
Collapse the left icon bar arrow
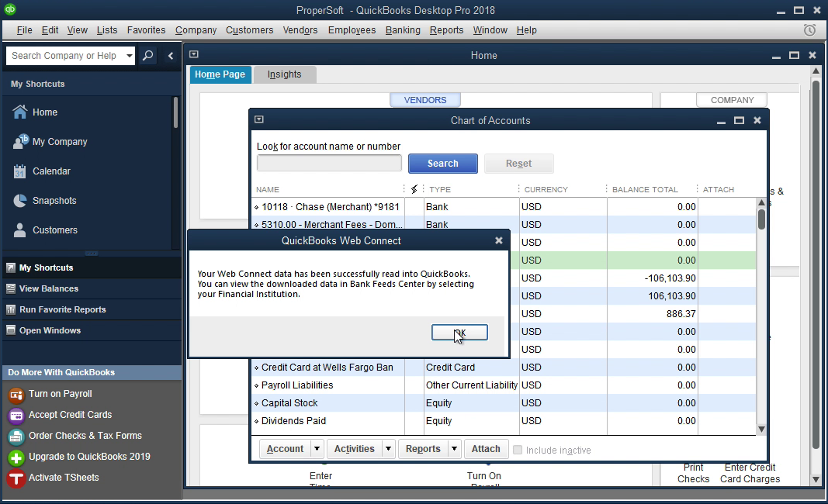click(x=171, y=55)
